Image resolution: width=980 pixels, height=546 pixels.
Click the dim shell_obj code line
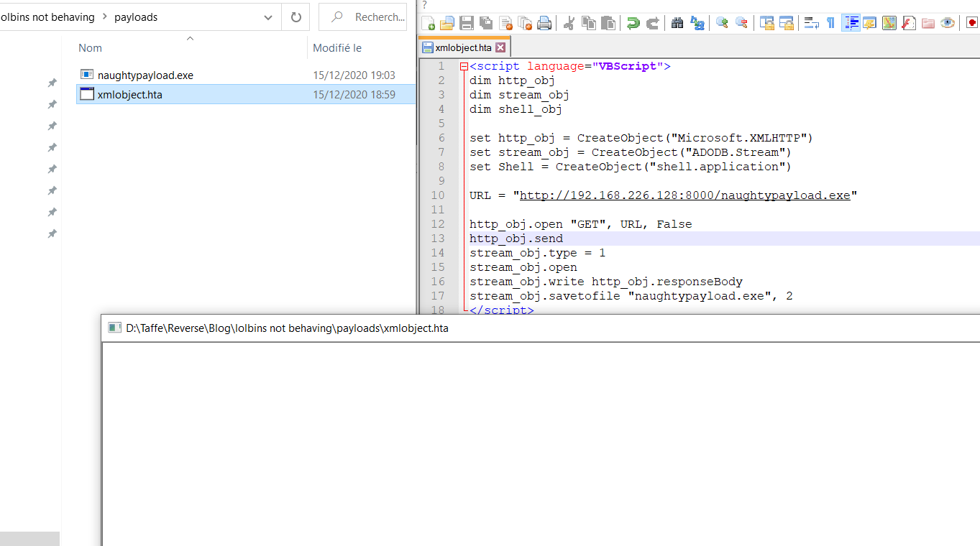tap(516, 109)
